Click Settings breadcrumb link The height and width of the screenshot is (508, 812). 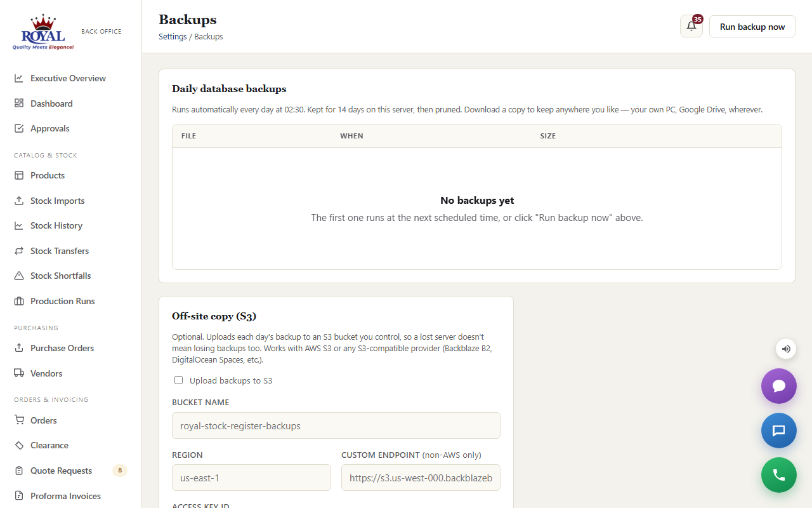173,37
